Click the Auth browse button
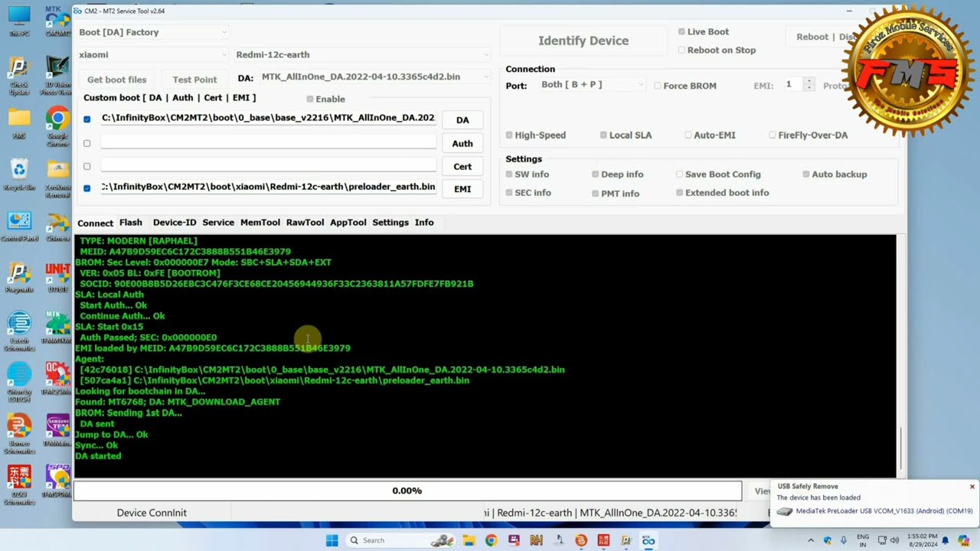This screenshot has width=980, height=551. [462, 143]
